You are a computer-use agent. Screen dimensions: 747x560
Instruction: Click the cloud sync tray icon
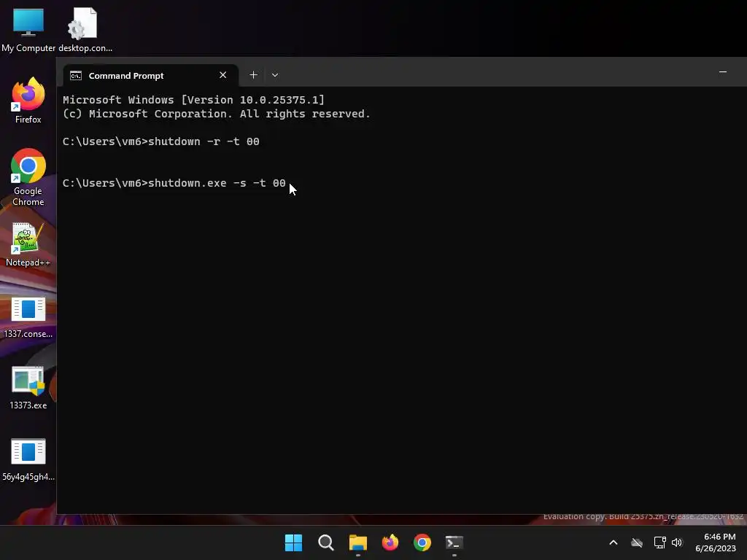[637, 542]
